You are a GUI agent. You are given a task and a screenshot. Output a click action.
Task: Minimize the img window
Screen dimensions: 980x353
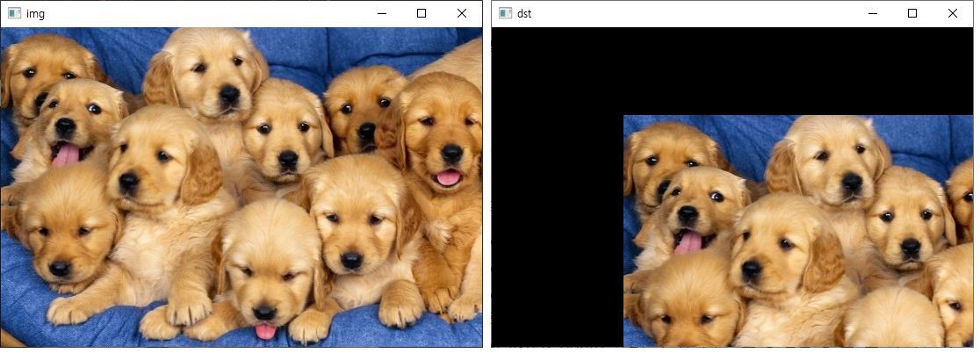(381, 14)
